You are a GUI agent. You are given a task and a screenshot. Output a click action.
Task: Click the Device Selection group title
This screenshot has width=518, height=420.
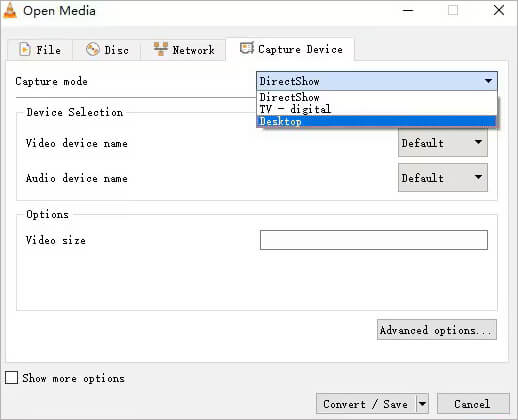point(75,112)
